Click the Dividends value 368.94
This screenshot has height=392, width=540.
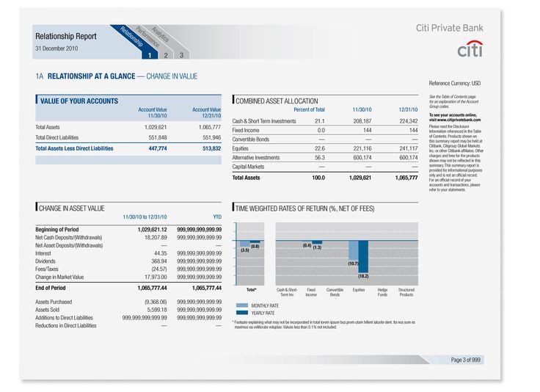click(x=159, y=261)
